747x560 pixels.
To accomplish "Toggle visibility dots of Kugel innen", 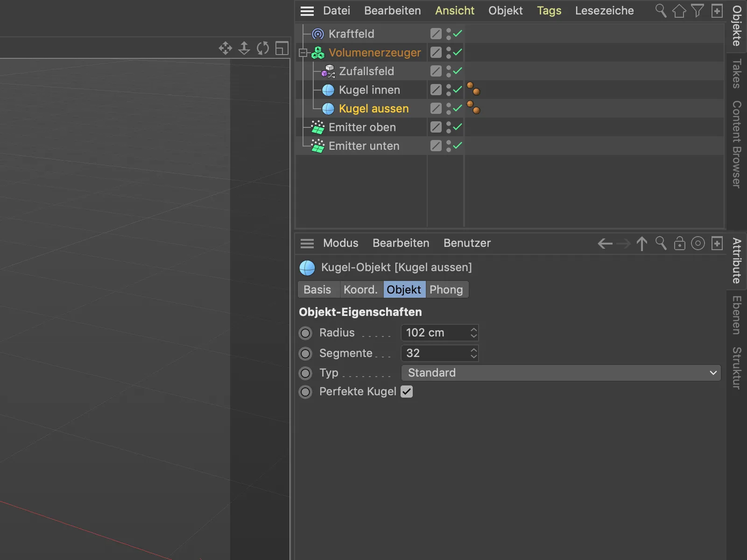I will [448, 90].
